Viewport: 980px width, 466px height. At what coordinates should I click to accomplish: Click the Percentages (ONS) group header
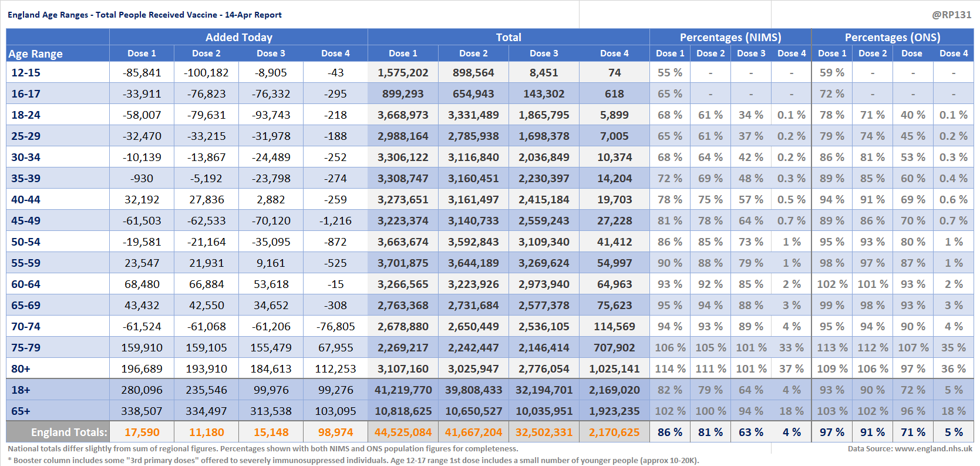[x=892, y=37]
